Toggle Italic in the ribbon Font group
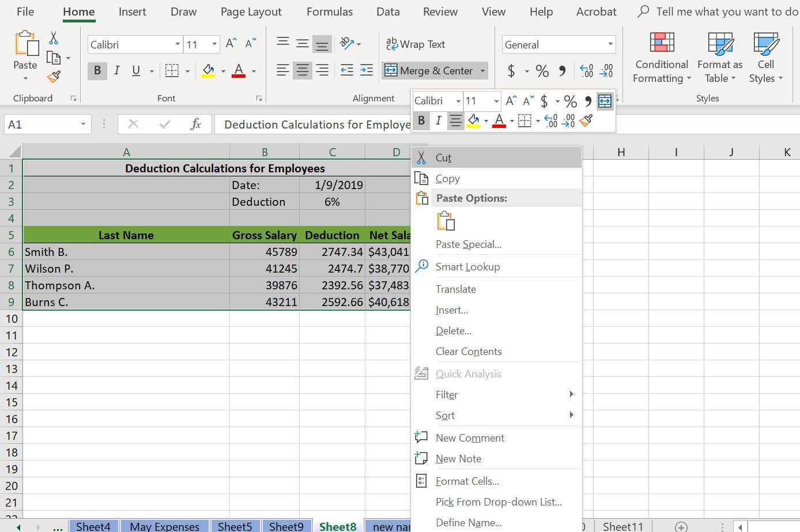Viewport: 800px width, 532px height. pos(117,70)
